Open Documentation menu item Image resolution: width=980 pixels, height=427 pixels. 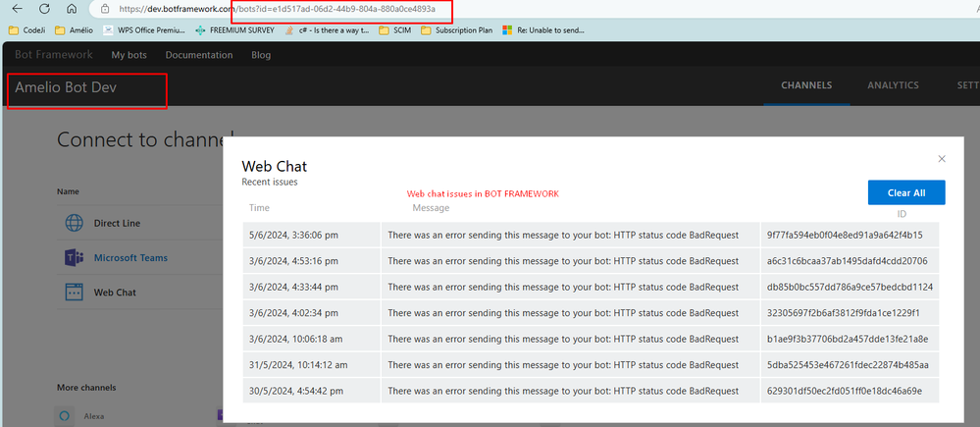199,55
